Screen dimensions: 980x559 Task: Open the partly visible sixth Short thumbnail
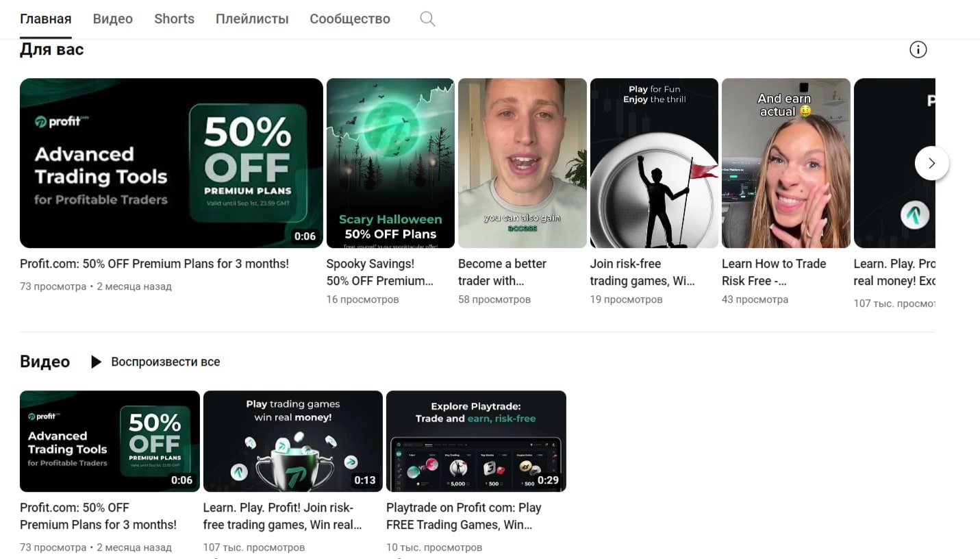pos(894,163)
